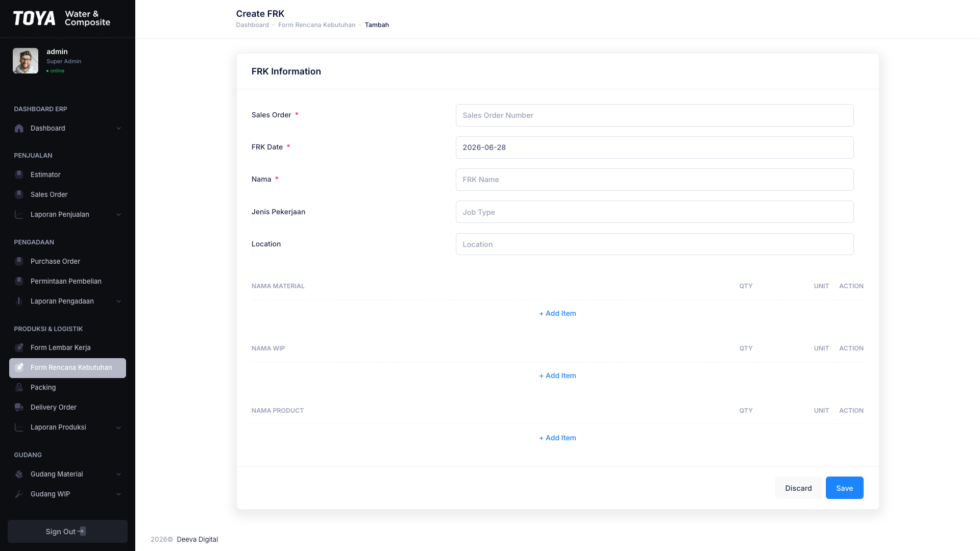Expand the Laporan Produksi chevron
The height and width of the screenshot is (551, 980).
pos(118,427)
